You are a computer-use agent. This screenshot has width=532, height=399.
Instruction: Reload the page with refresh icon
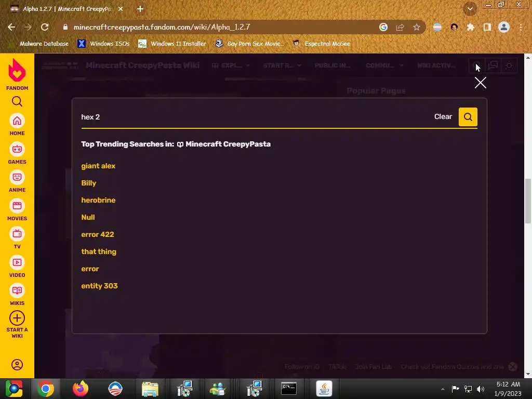(45, 27)
